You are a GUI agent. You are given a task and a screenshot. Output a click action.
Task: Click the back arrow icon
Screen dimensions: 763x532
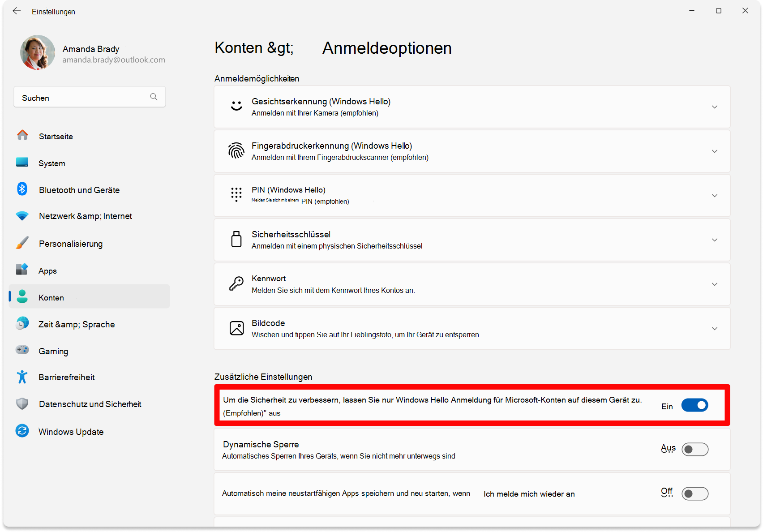point(17,11)
